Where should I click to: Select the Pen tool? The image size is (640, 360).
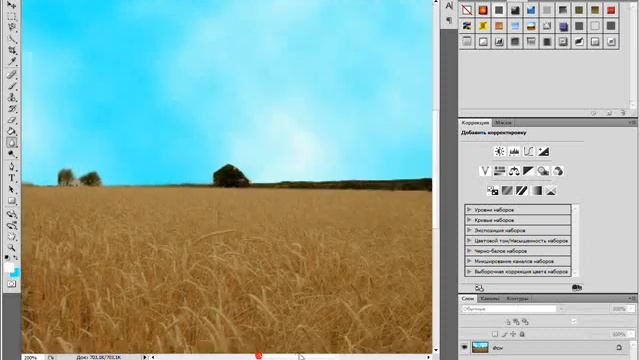click(12, 167)
